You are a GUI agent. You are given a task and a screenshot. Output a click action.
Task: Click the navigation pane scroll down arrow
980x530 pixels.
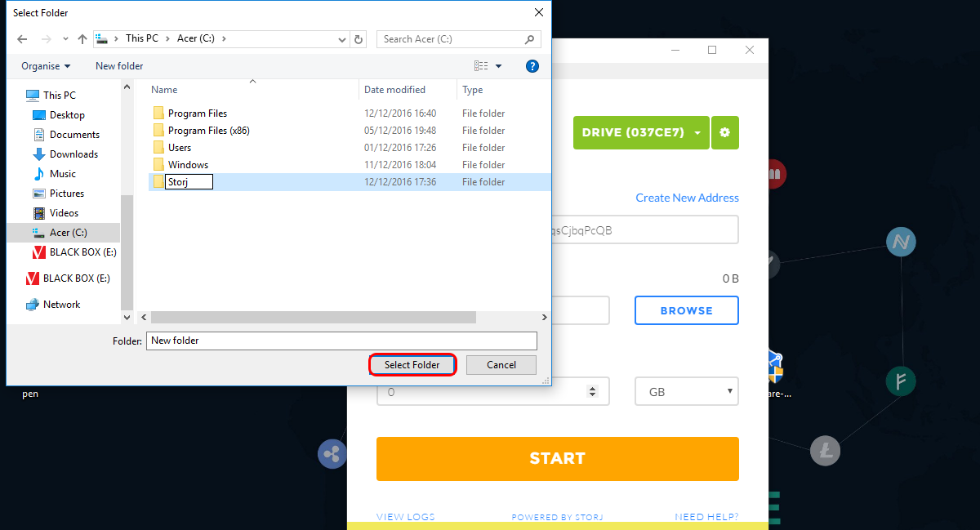pyautogui.click(x=127, y=317)
